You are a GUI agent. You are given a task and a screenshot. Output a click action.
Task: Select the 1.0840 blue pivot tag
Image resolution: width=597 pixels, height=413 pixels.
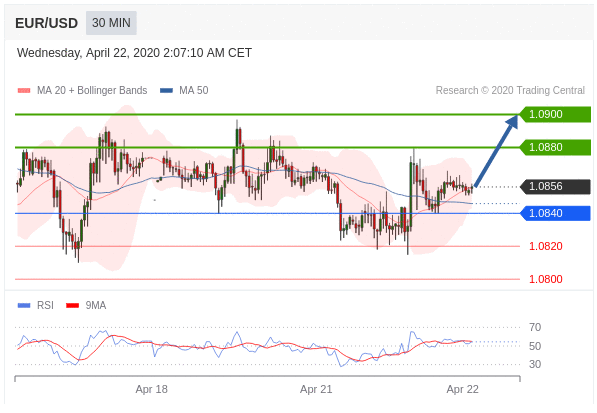[x=555, y=213]
